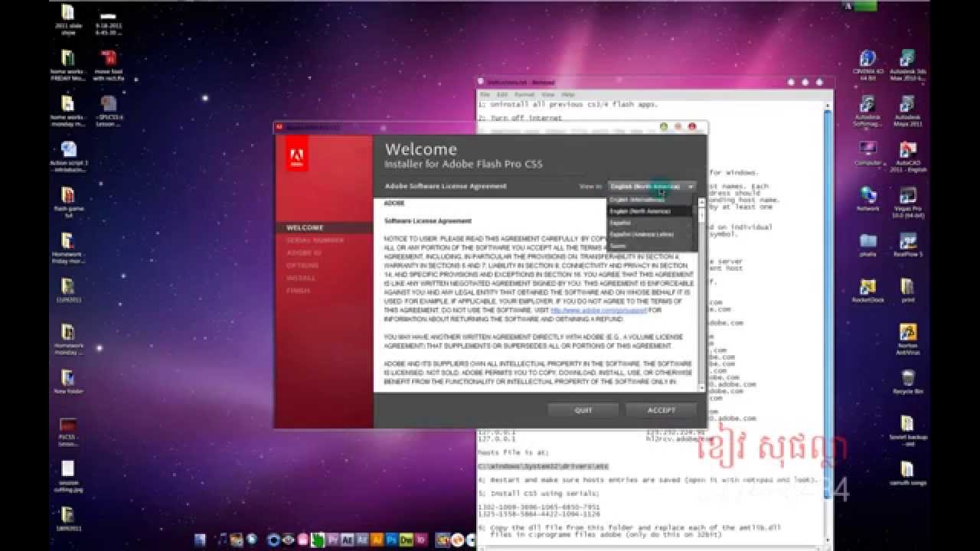Screen dimensions: 980x551
Task: Open the adobe.com support link in agreement
Action: point(599,311)
